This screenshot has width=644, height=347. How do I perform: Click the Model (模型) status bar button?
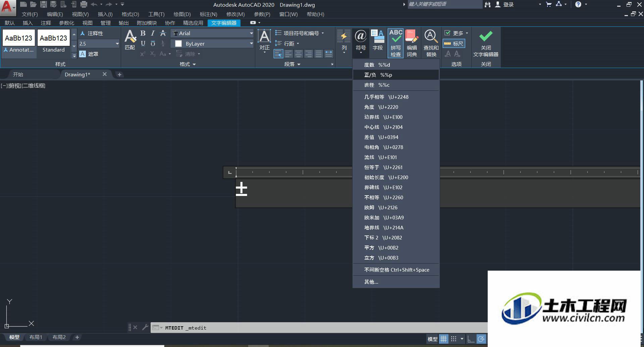[x=432, y=339]
